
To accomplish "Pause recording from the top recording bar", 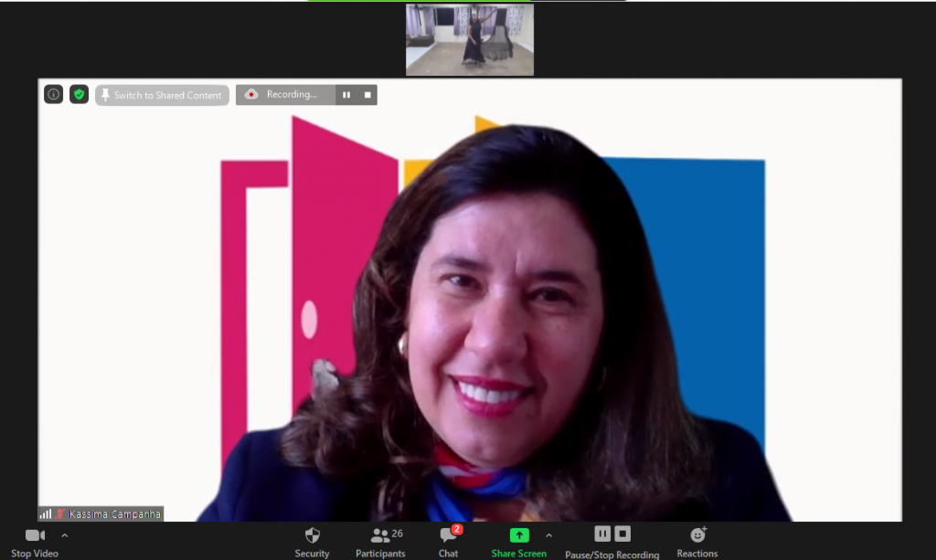I will coord(346,95).
